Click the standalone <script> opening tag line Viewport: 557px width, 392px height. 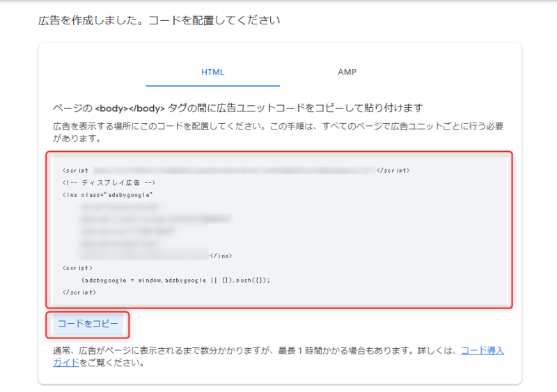click(x=77, y=267)
